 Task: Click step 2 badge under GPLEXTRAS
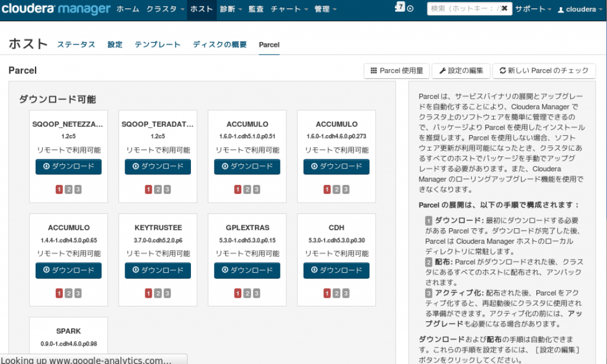pos(247,293)
